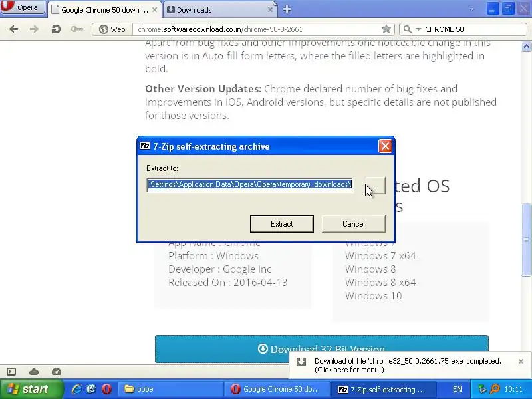This screenshot has width=532, height=399.
Task: Click the text Windows 7 x64
Action: (380, 256)
